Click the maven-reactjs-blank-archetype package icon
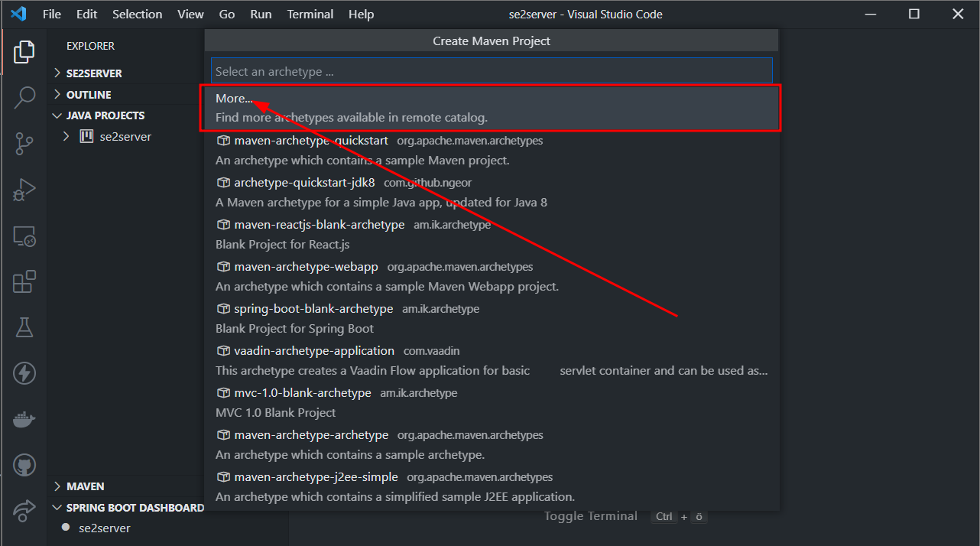Image resolution: width=980 pixels, height=546 pixels. click(x=223, y=225)
